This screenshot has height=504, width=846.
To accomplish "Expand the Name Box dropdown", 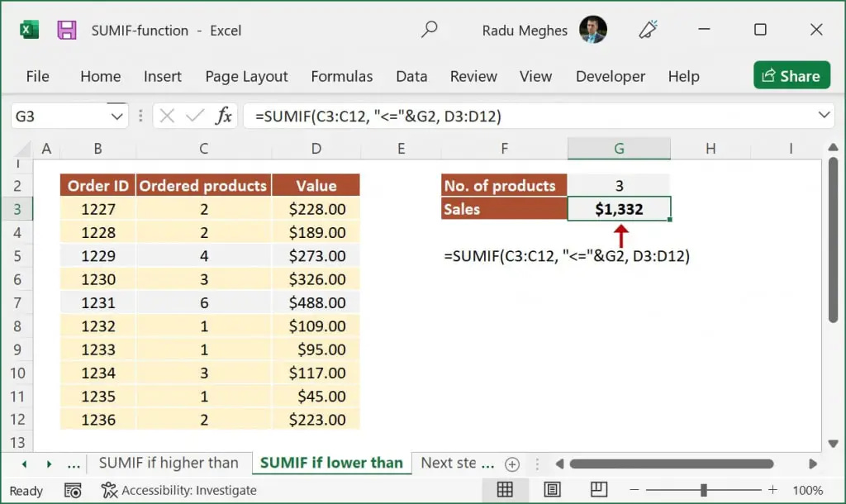I will point(116,116).
